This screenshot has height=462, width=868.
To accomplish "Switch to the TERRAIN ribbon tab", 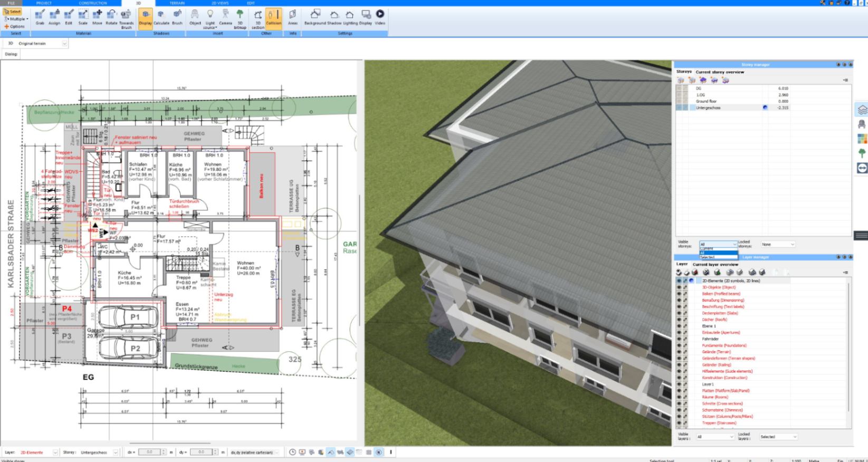I will 177,3.
